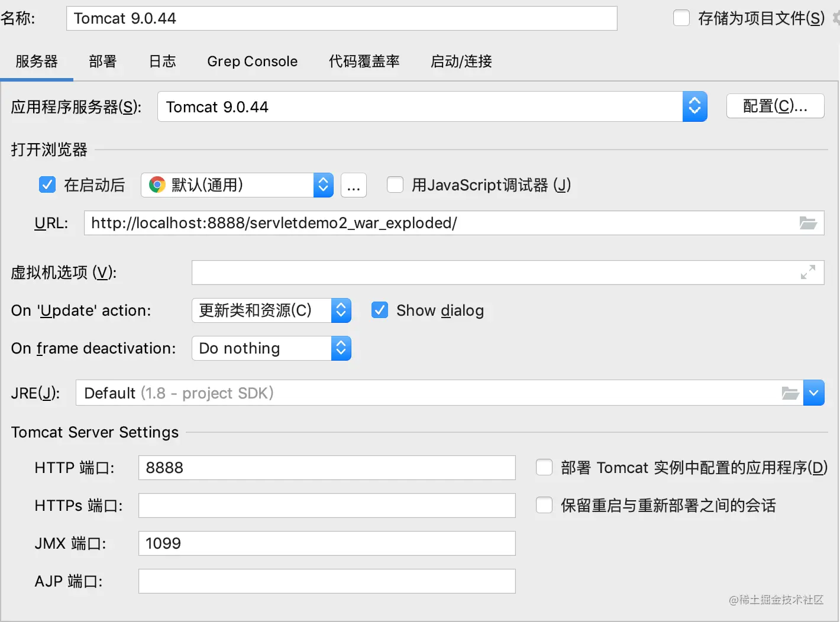
Task: Open the On frame deactivation dropdown
Action: click(272, 348)
